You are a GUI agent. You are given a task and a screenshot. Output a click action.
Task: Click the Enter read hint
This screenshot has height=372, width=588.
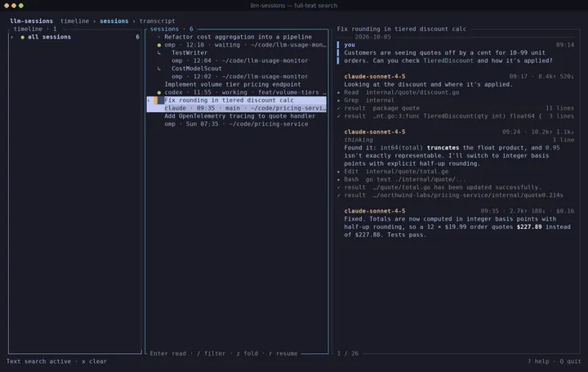[167, 354]
